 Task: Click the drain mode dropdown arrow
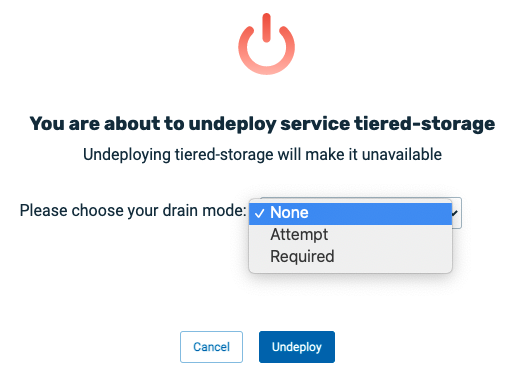[455, 213]
